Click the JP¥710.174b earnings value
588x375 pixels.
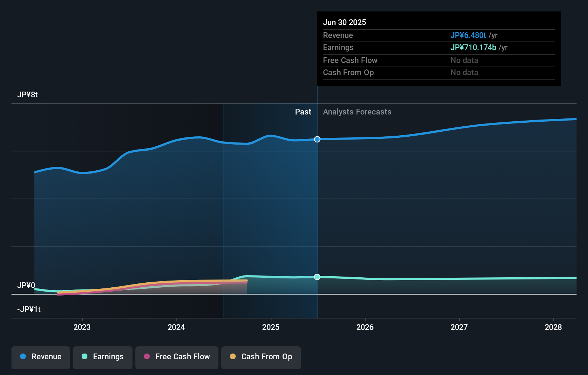point(473,47)
